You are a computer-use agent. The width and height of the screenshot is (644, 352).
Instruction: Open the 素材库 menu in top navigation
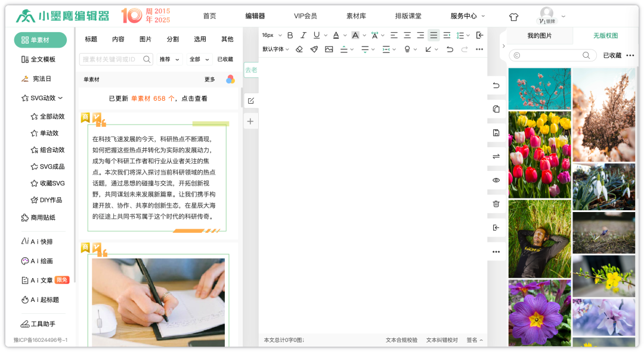pyautogui.click(x=356, y=16)
